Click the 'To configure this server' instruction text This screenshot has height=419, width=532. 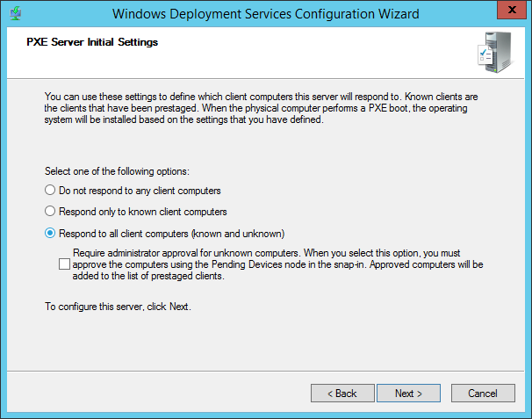coord(117,307)
